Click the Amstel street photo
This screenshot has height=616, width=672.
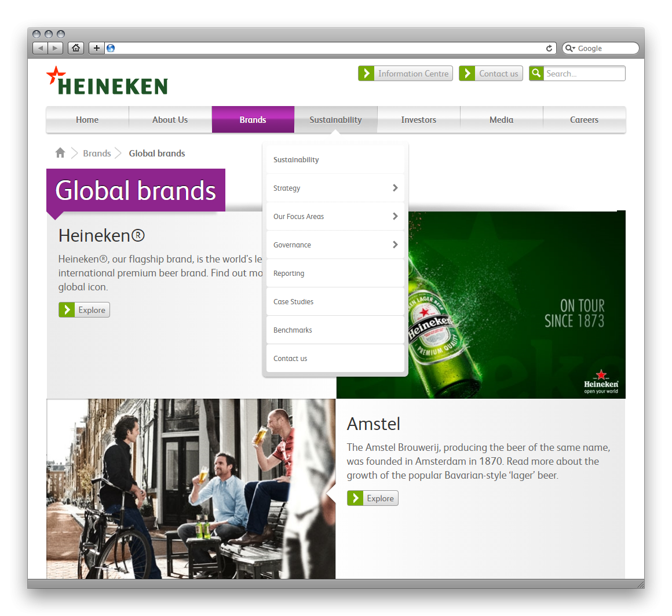[x=191, y=489]
